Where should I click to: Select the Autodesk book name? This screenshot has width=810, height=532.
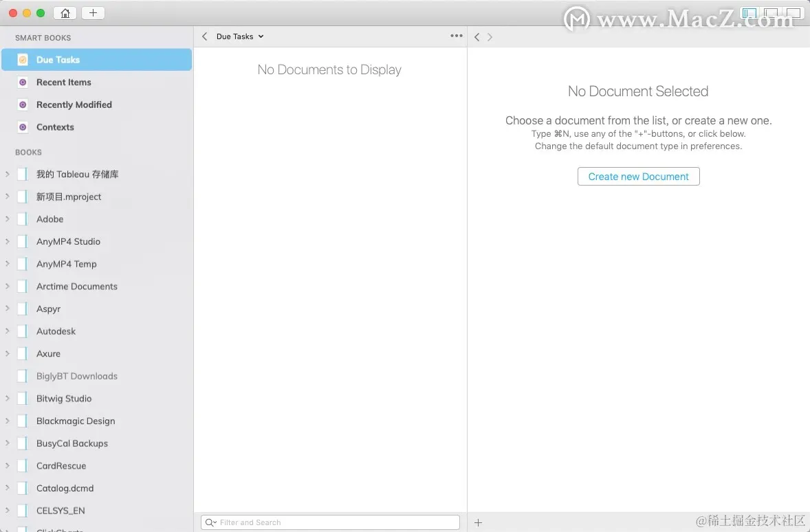56,331
